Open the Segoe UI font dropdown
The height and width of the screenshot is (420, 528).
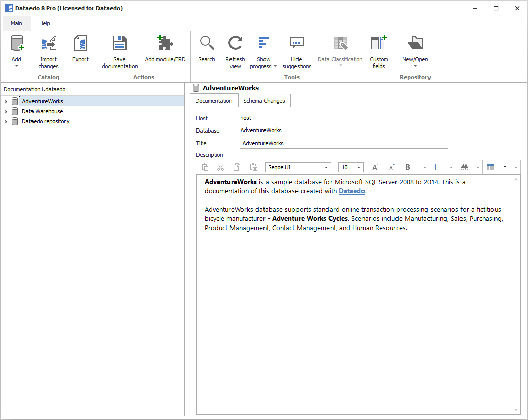click(x=326, y=168)
